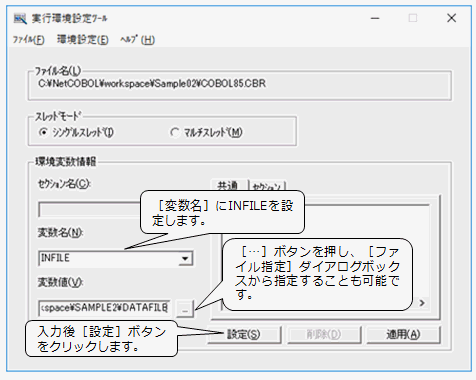476x380 pixels.
Task: Click the application icon in title bar
Action: click(20, 19)
